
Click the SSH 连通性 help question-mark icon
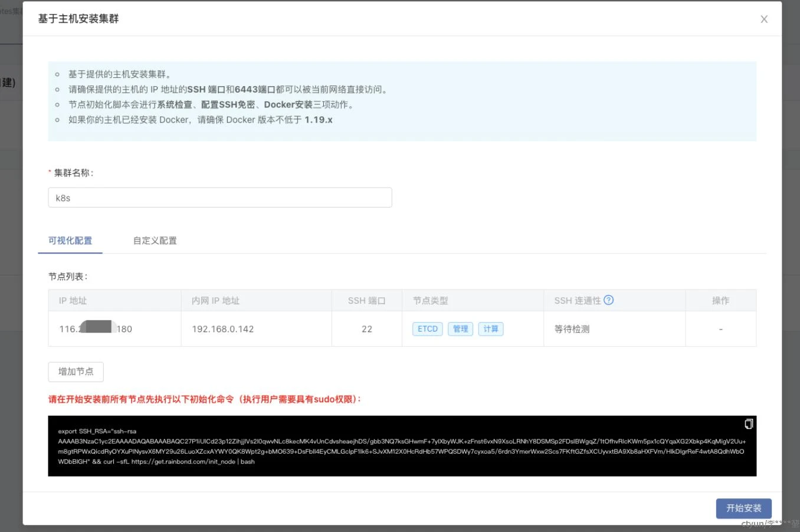(x=609, y=300)
